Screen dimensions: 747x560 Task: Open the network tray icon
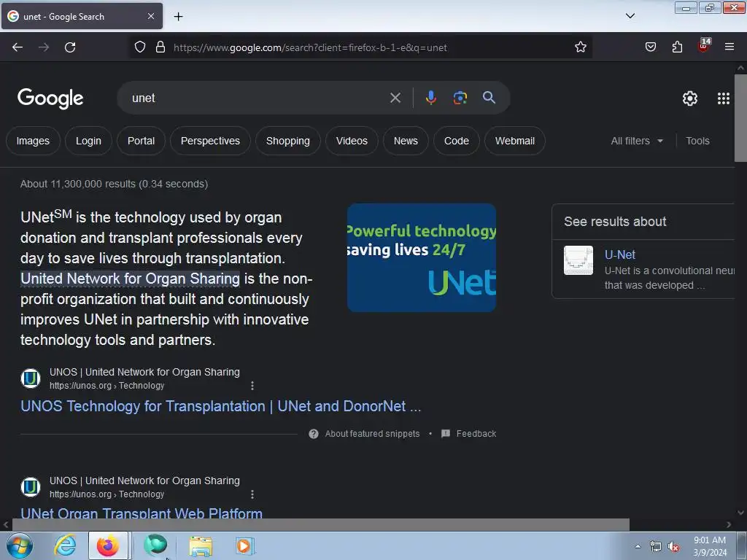pyautogui.click(x=656, y=546)
